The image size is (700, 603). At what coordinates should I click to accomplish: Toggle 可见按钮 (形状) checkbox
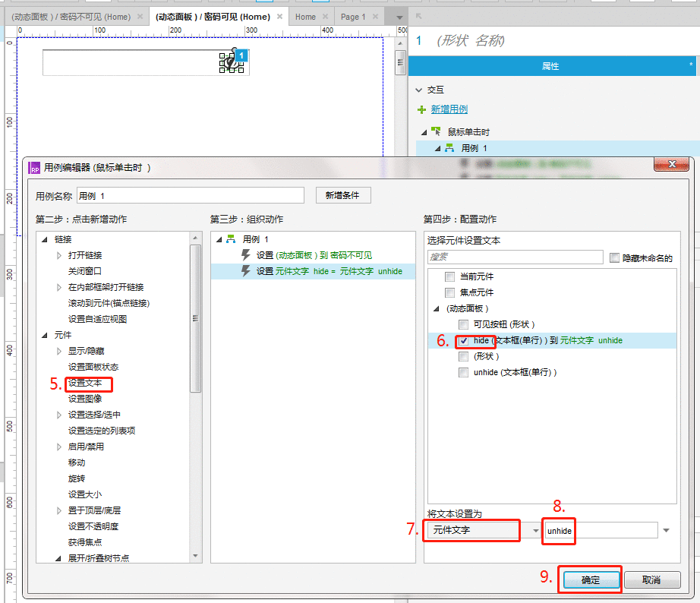click(x=464, y=325)
